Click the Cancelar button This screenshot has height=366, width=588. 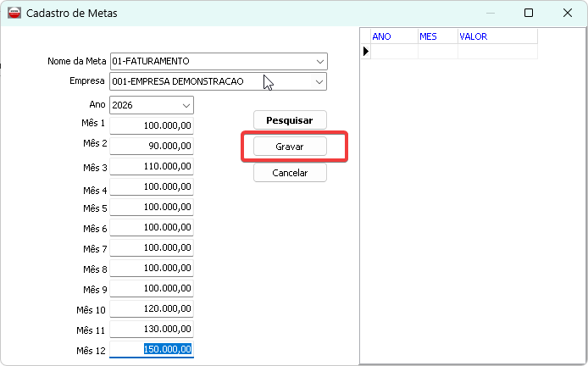[x=290, y=173]
